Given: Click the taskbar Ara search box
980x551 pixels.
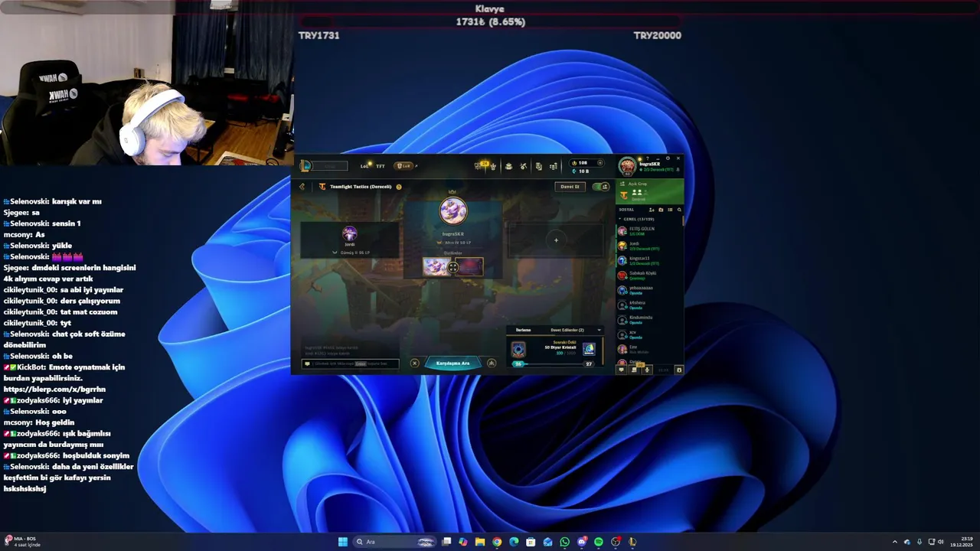Looking at the screenshot, I should 396,542.
